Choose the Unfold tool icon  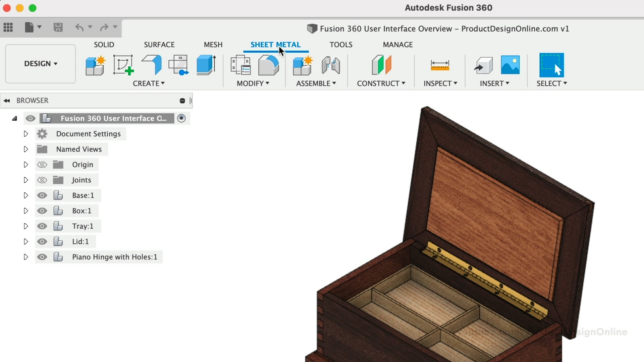click(x=179, y=65)
